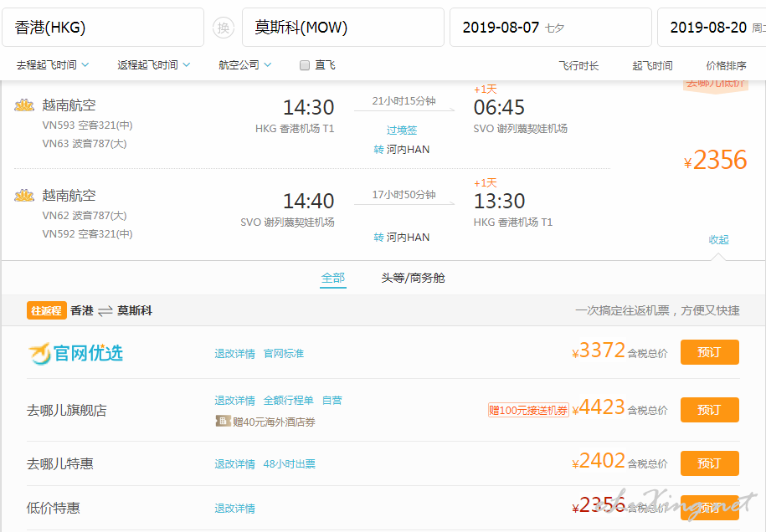Screen dimensions: 766x532
Task: Book the 低价特惠 ¥2356 fare
Action: (709, 508)
